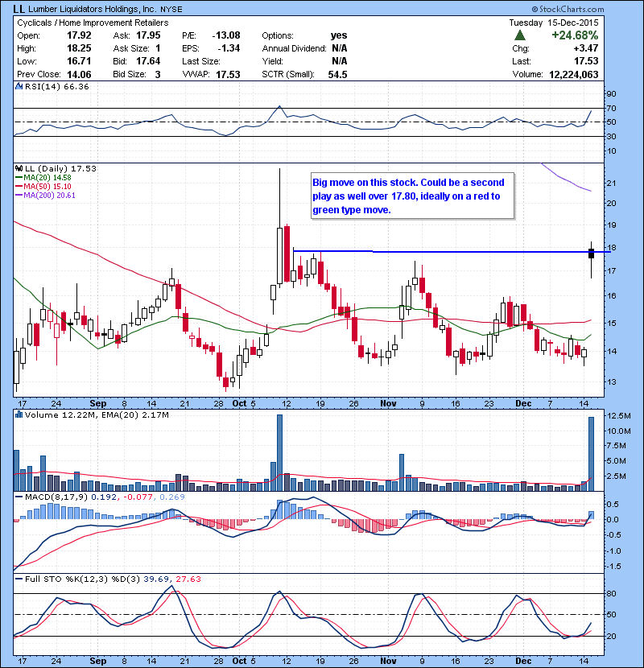Screen dimensions: 644x668
Task: Click the Volume figure 12,224,063
Action: click(574, 75)
